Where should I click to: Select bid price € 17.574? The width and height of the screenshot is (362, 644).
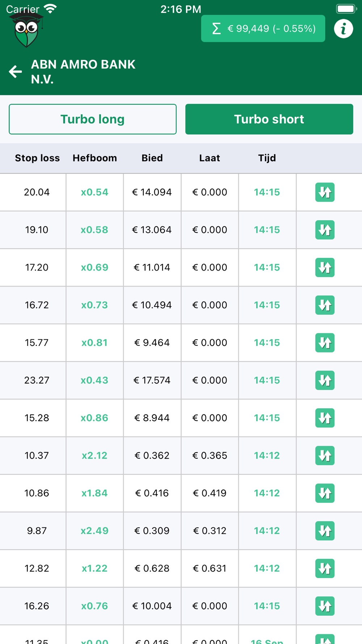tap(152, 381)
